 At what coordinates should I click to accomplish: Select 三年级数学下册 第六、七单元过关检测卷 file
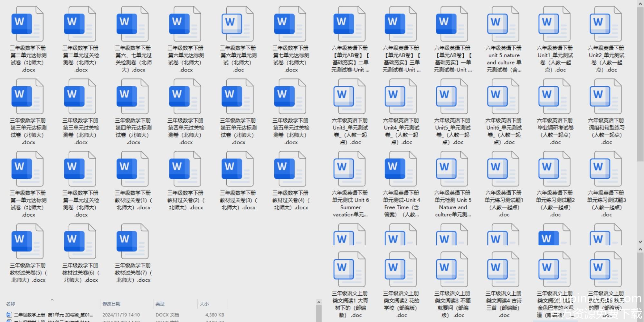click(x=132, y=24)
